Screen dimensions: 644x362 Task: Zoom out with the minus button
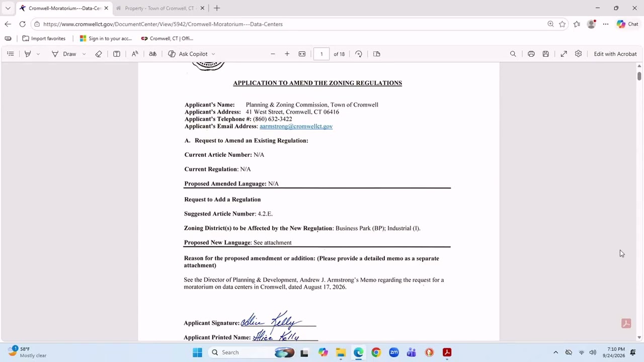273,54
